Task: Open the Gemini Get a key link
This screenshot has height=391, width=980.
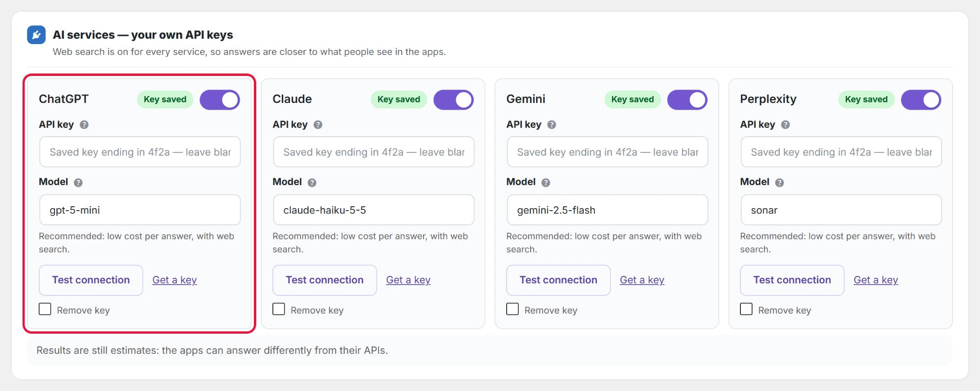Action: click(x=642, y=280)
